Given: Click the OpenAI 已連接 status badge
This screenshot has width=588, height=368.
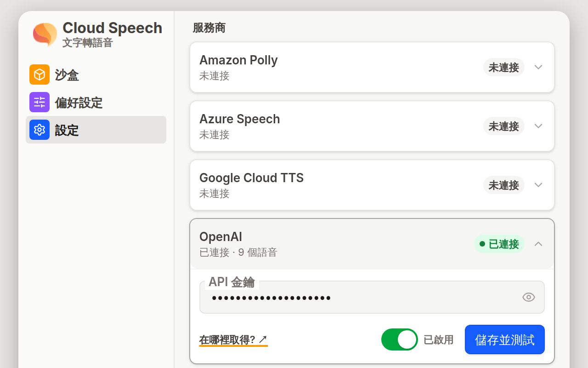Looking at the screenshot, I should (x=499, y=244).
